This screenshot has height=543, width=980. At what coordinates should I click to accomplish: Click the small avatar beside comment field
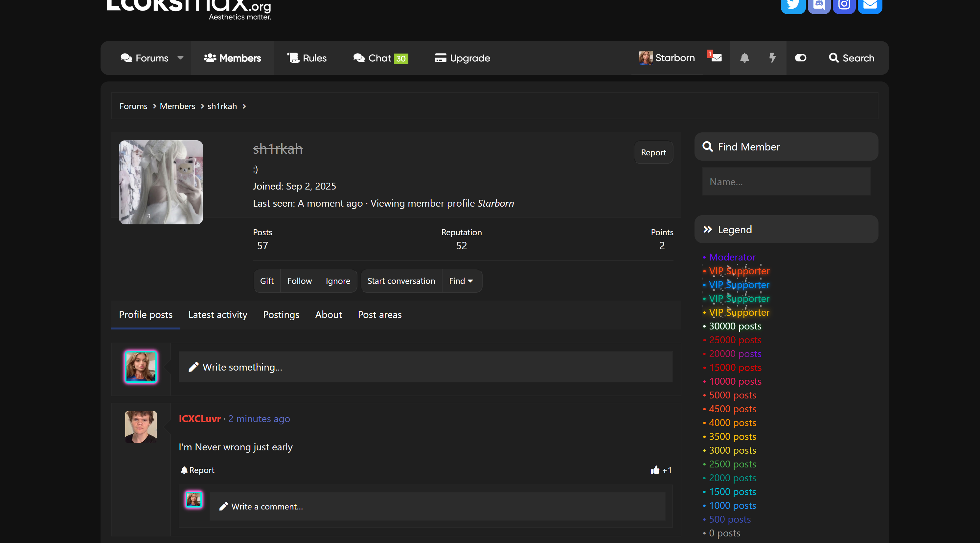pyautogui.click(x=194, y=499)
